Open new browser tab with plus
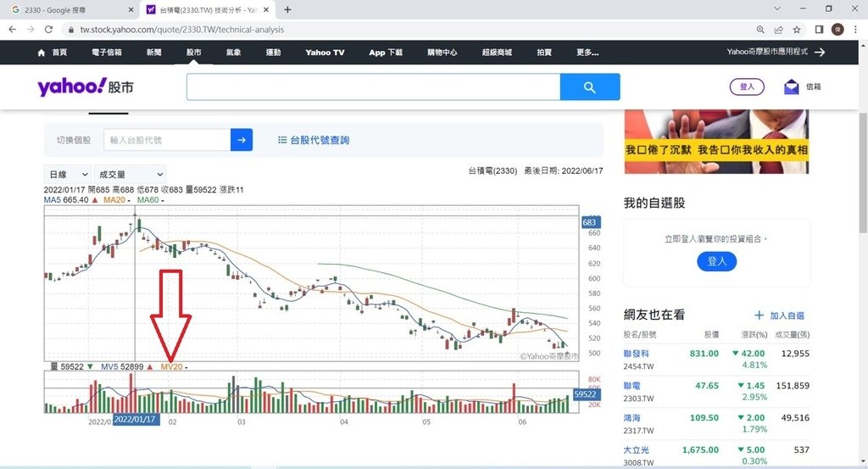Screen dimensions: 868x469 coord(287,9)
